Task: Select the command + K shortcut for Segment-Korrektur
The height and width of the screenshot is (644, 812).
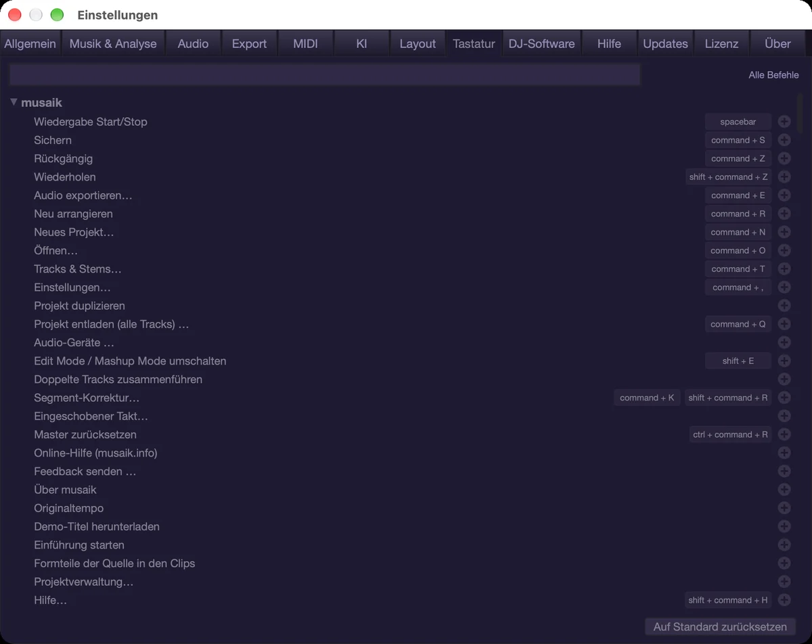Action: [647, 398]
